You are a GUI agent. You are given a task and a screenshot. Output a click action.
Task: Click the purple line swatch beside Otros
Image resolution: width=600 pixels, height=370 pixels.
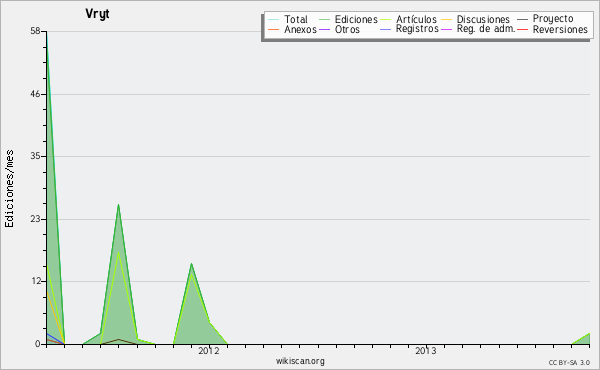(324, 29)
